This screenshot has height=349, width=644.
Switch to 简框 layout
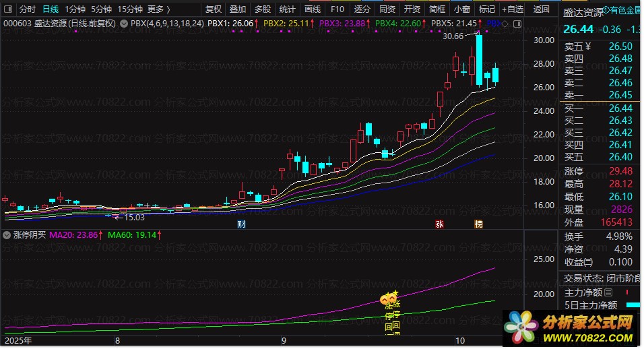(x=437, y=9)
